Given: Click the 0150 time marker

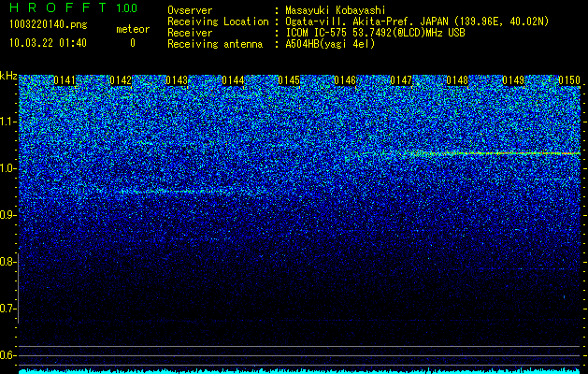Looking at the screenshot, I should click(x=569, y=80).
